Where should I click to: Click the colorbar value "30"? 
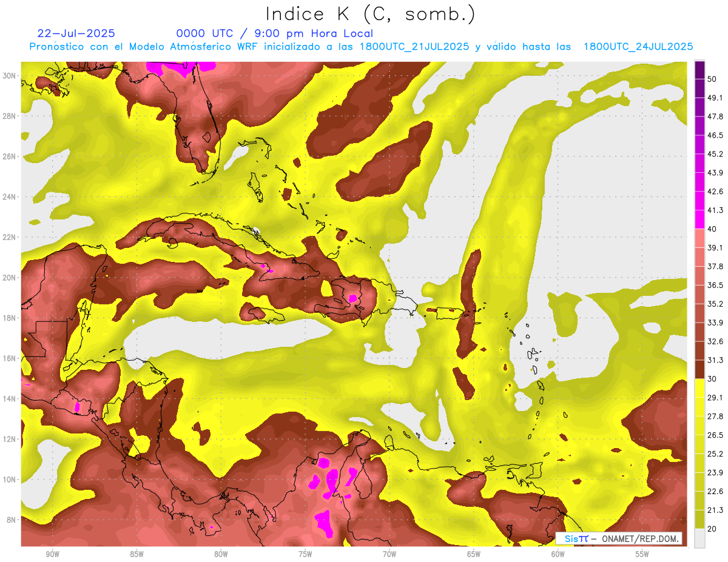[x=713, y=379]
